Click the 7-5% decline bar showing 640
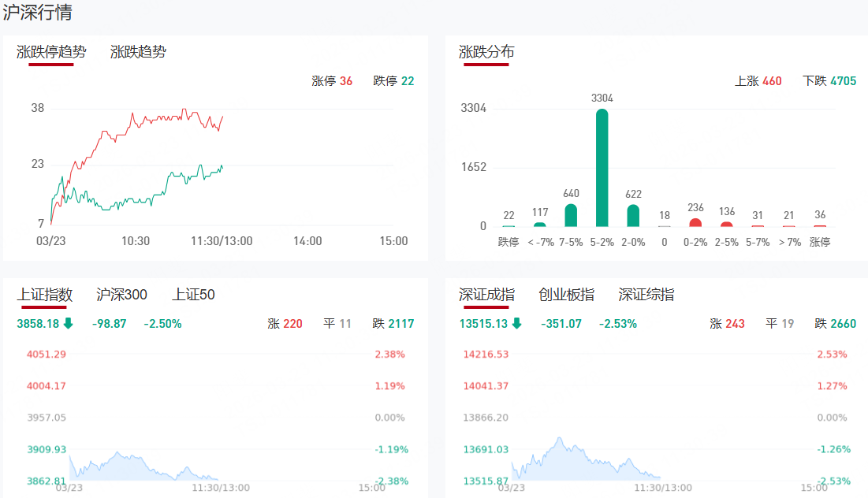The height and width of the screenshot is (498, 868). (x=571, y=215)
